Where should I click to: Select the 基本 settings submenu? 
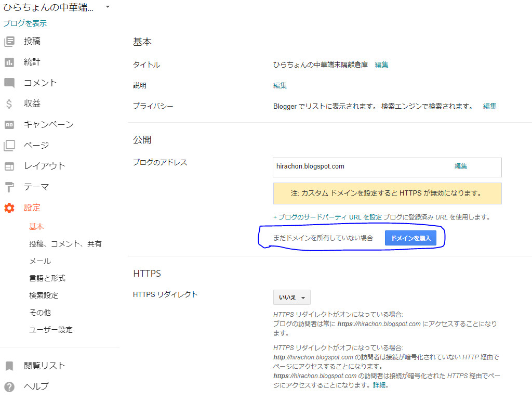pyautogui.click(x=36, y=226)
